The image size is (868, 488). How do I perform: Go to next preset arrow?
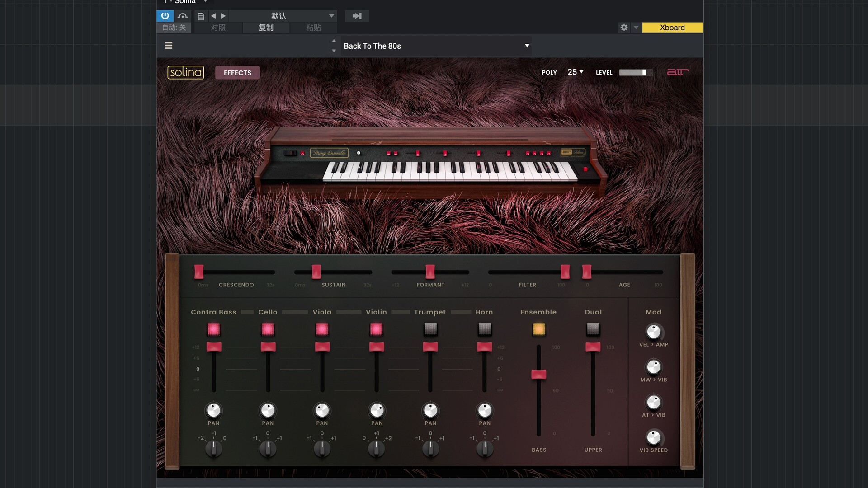223,16
